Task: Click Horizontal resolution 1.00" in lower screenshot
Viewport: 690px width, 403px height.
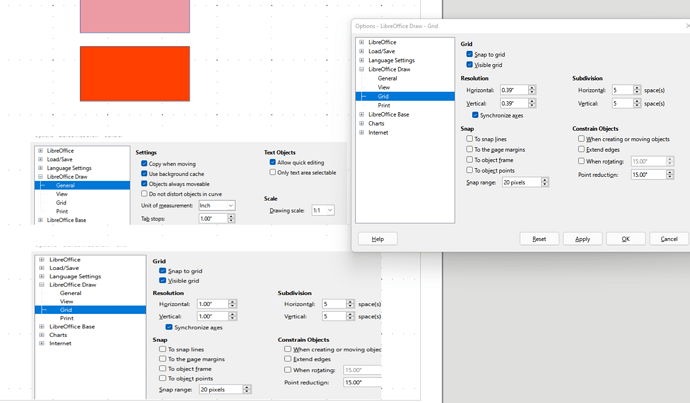Action: 213,304
